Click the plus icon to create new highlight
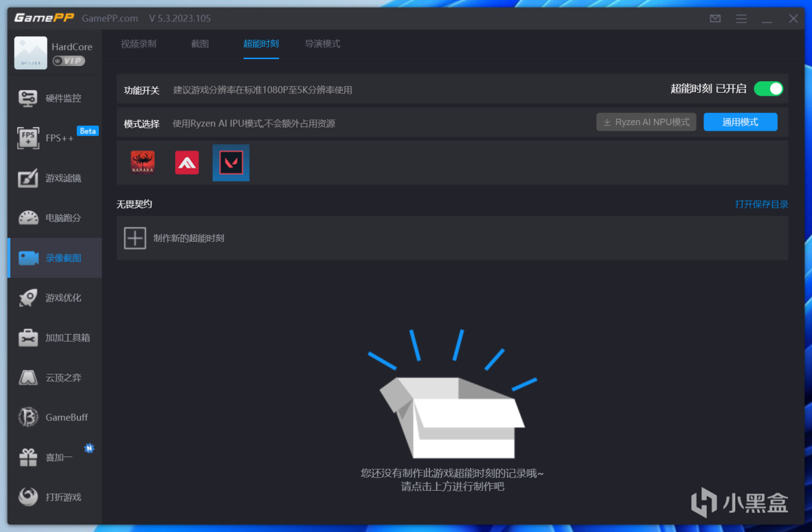Image resolution: width=812 pixels, height=532 pixels. pos(135,238)
